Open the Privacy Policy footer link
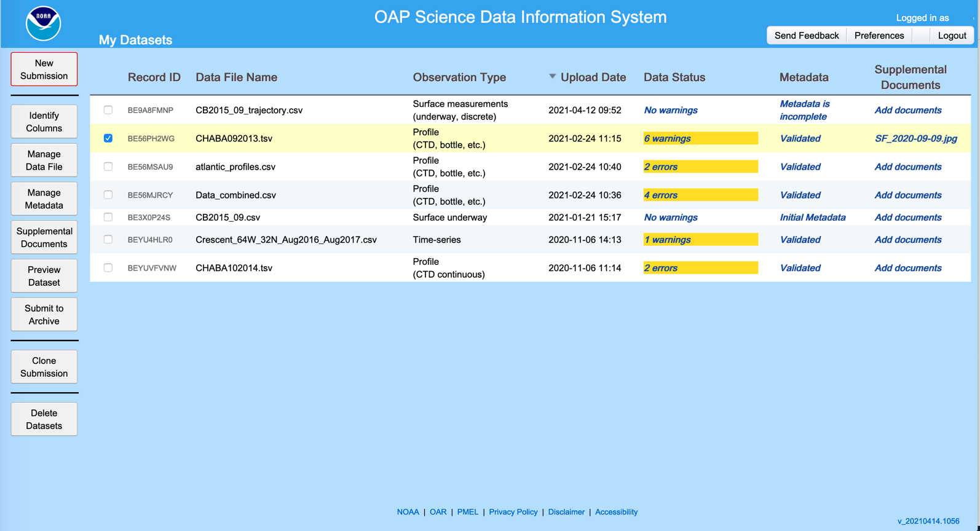This screenshot has height=531, width=980. 513,512
